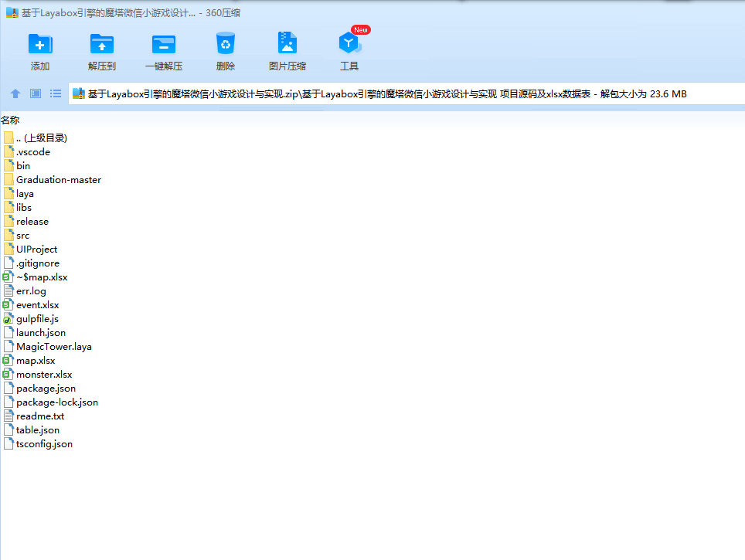
Task: Click the 360压缩 app icon in title bar
Action: [12, 13]
